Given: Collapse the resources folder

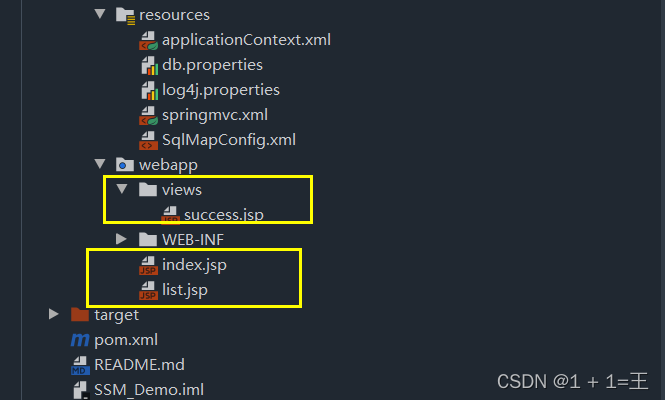Looking at the screenshot, I should point(100,16).
